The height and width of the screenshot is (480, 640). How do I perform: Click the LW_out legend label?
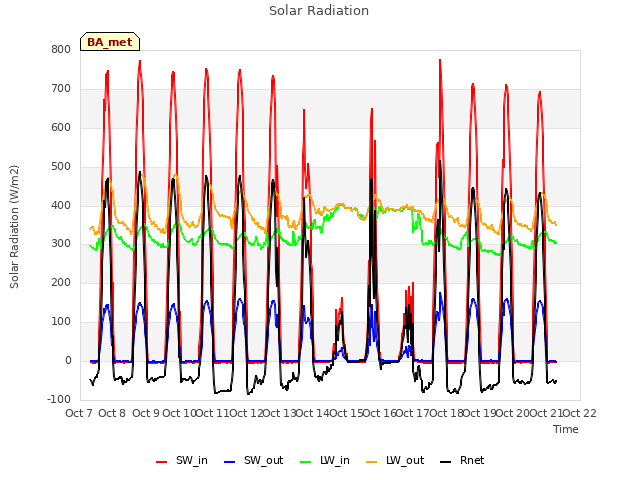coord(405,461)
